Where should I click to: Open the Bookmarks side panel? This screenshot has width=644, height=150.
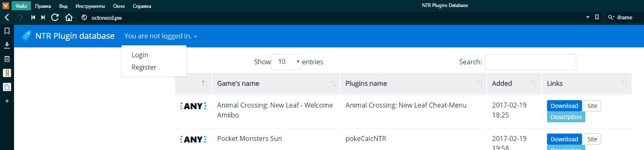[7, 31]
